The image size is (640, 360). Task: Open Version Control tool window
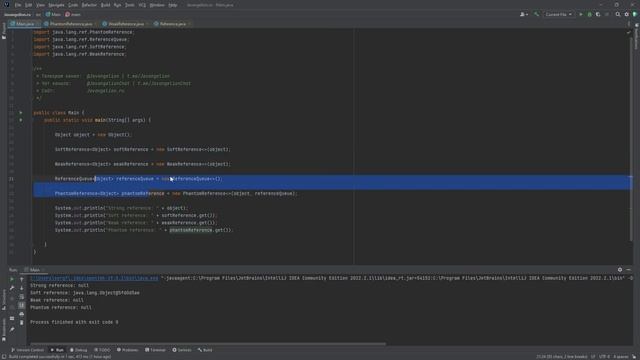[27, 350]
